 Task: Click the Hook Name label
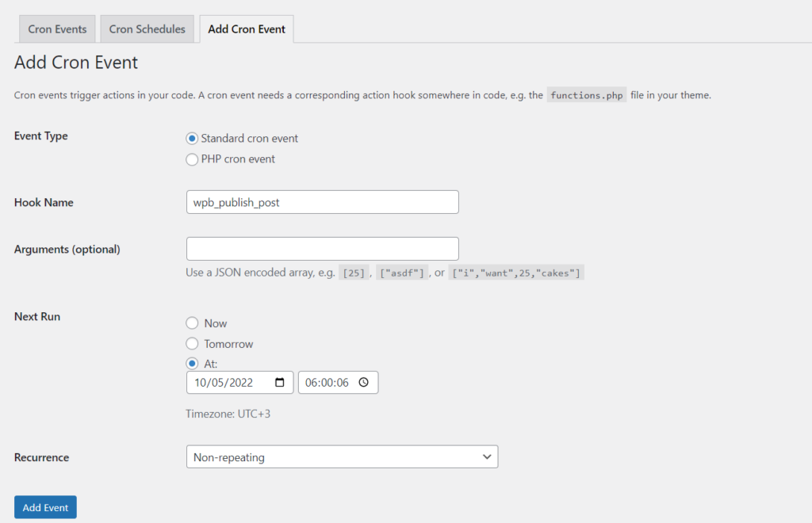coord(44,202)
